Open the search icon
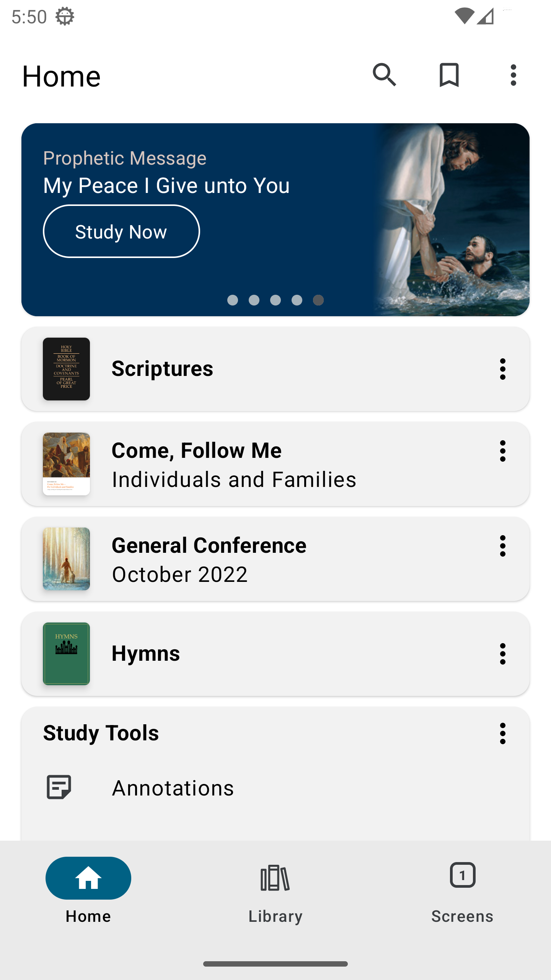Screen dimensions: 551x980 [384, 75]
